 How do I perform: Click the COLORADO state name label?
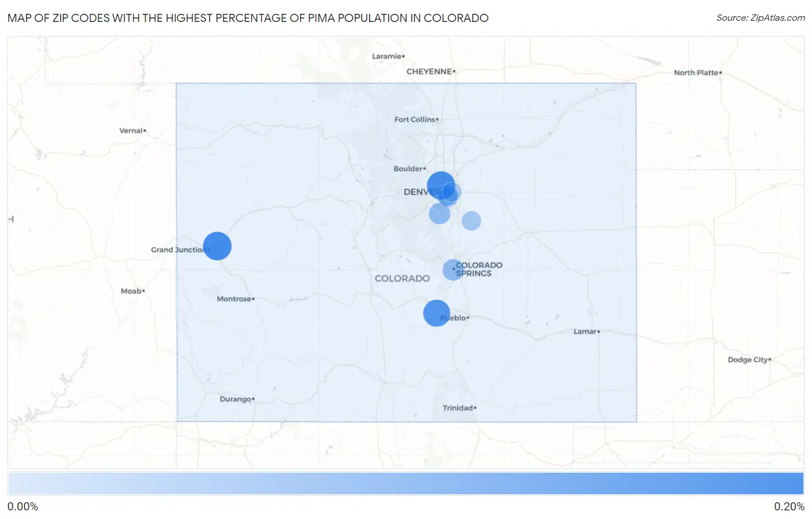pyautogui.click(x=402, y=278)
